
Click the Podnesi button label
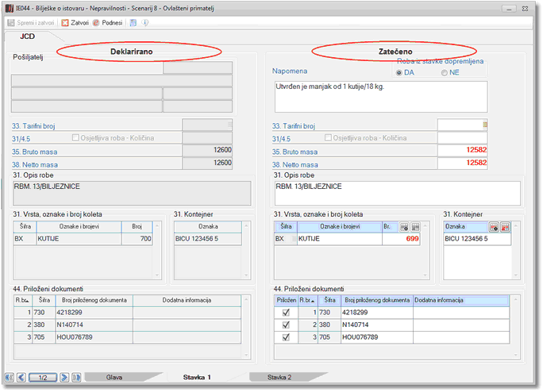(x=112, y=23)
